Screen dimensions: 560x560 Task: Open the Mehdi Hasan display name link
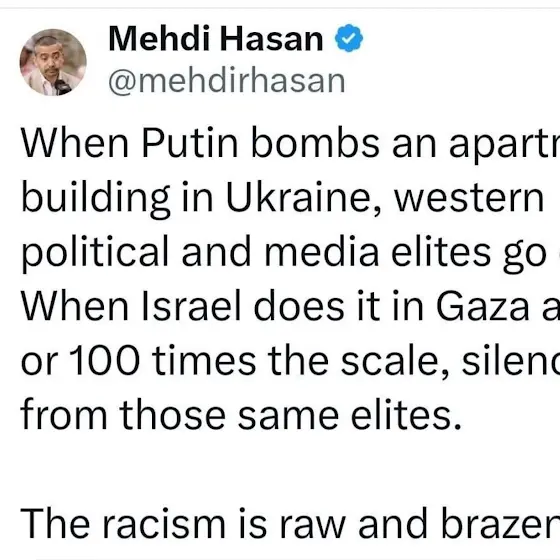216,39
